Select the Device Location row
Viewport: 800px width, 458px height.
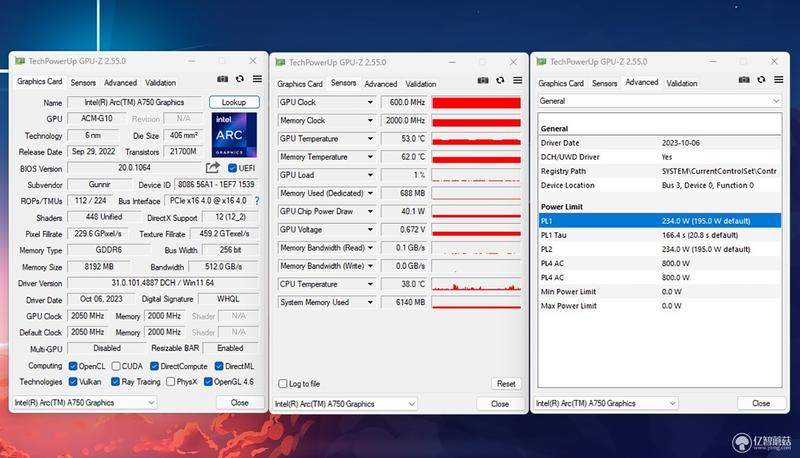[659, 186]
